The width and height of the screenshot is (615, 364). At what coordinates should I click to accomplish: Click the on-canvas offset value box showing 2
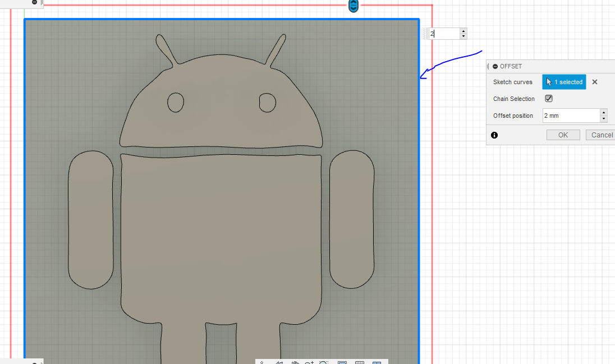[x=444, y=34]
